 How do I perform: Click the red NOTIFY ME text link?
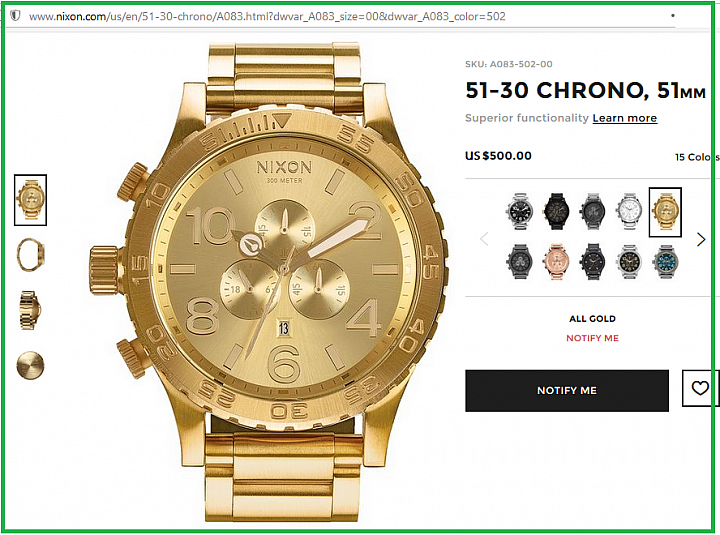click(592, 338)
